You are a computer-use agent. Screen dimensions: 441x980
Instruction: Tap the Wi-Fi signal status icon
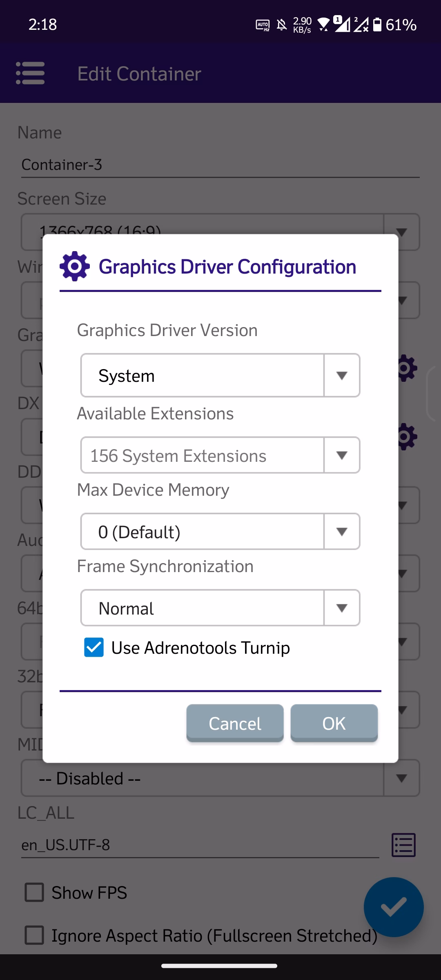click(x=324, y=25)
